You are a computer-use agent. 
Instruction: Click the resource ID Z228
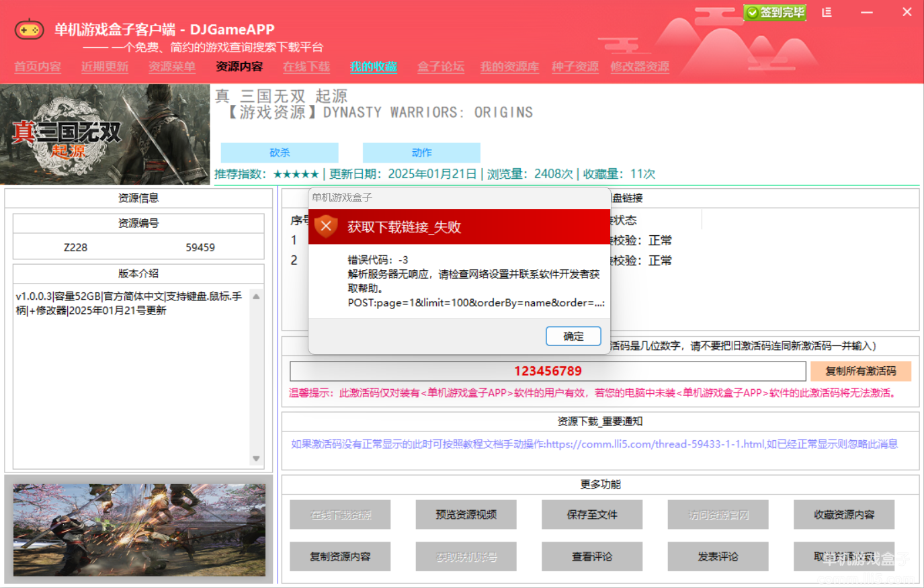click(x=75, y=247)
